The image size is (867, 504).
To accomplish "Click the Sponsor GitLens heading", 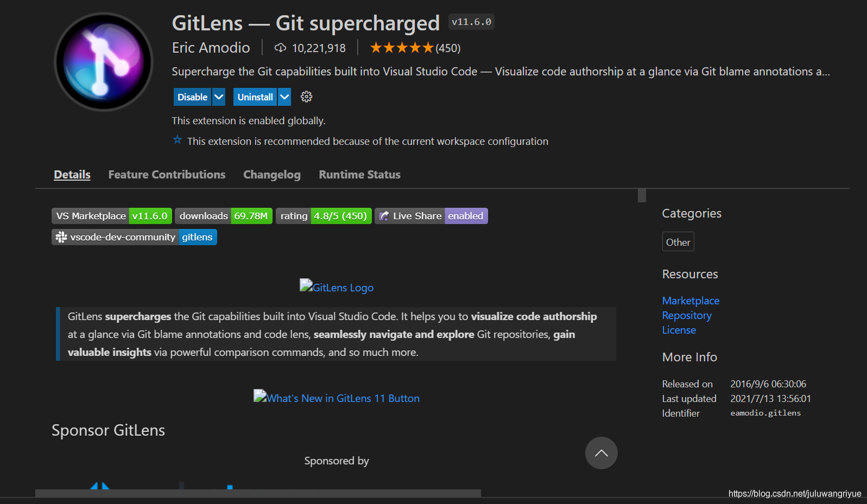I will click(108, 430).
